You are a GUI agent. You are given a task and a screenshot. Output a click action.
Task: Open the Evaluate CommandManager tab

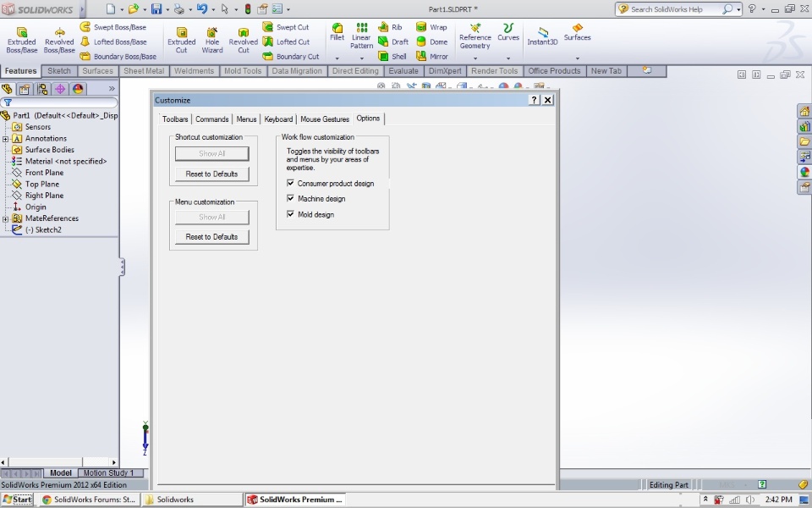point(403,71)
